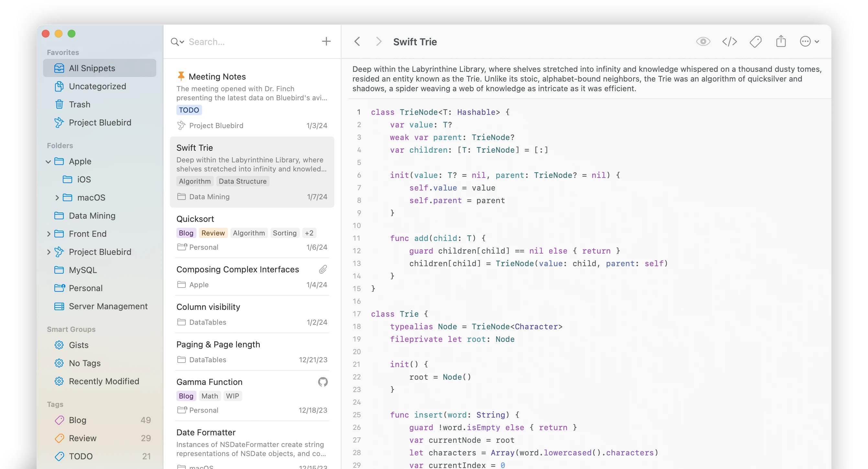
Task: Expand the Front End folder
Action: 48,234
